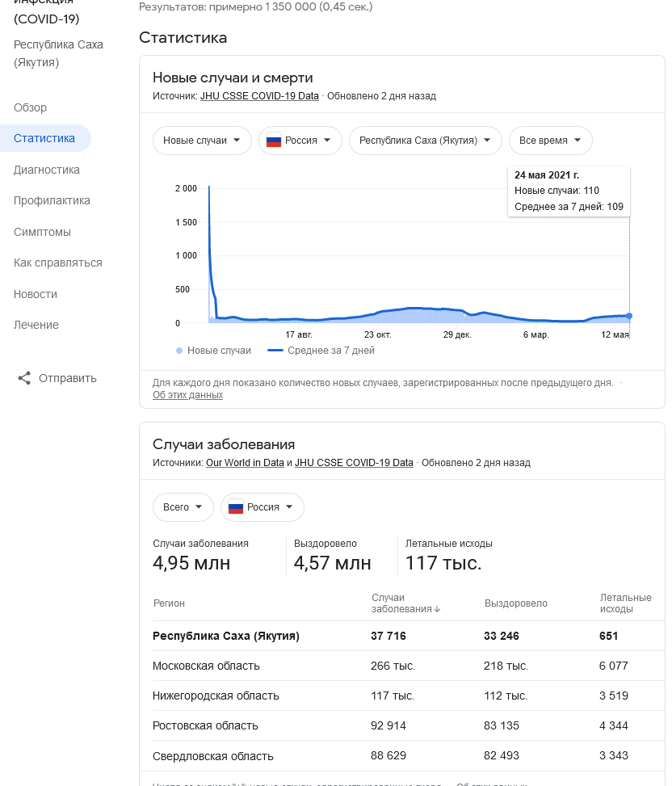Screen dimensions: 672x786
Task: Open Симптомы in the sidebar
Action: (x=42, y=232)
